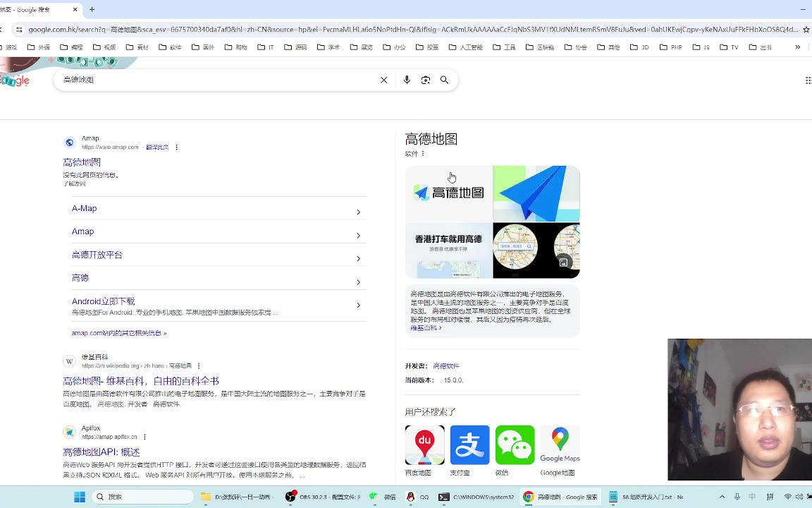This screenshot has height=508, width=812.
Task: Open 支付宝 app icon in related searches
Action: (x=469, y=445)
